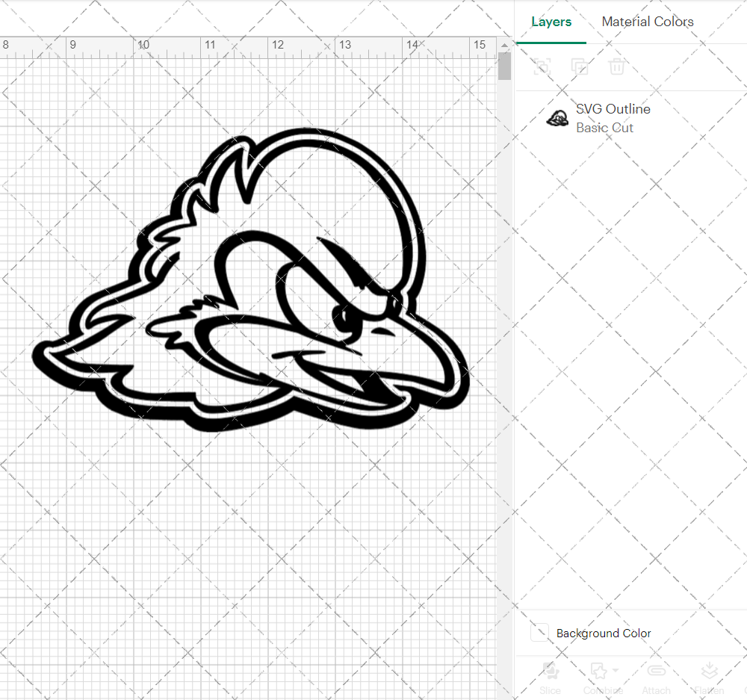
Task: Click the Basic Cut operation label
Action: click(604, 128)
